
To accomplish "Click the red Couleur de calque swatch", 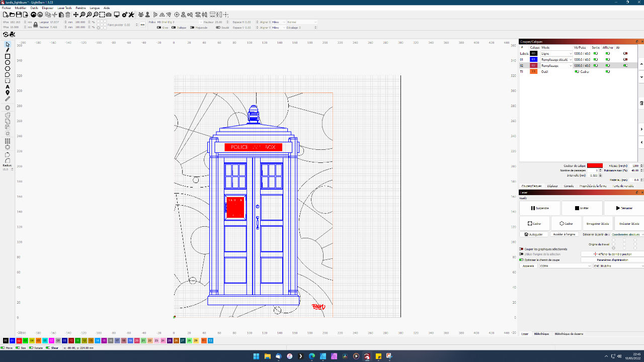I will tap(595, 165).
